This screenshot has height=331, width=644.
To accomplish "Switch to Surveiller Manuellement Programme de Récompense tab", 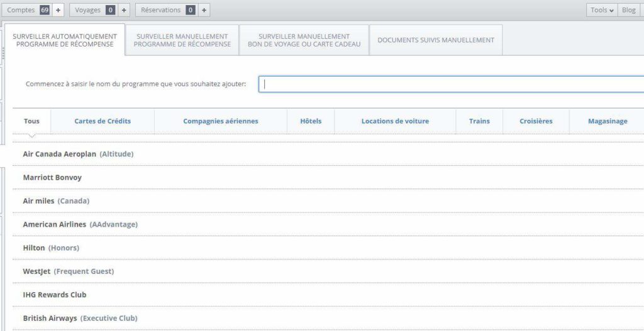I will [x=182, y=40].
